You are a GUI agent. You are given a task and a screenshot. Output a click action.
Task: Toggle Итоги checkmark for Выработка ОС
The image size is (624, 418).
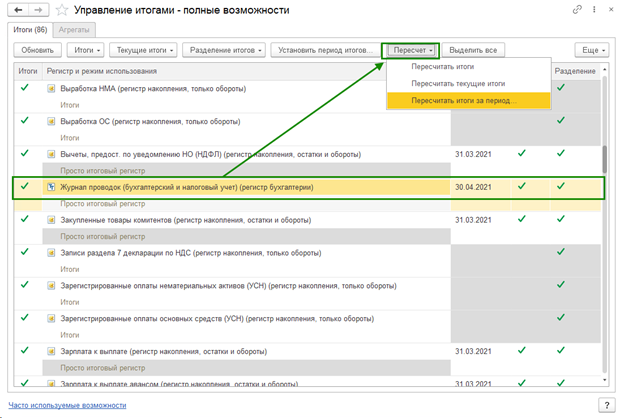tap(25, 120)
